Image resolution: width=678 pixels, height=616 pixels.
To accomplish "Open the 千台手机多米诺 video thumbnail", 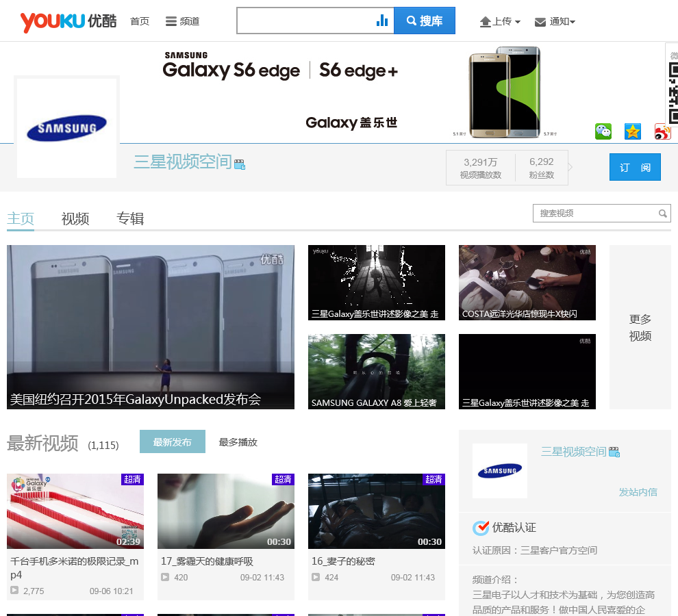I will (75, 511).
